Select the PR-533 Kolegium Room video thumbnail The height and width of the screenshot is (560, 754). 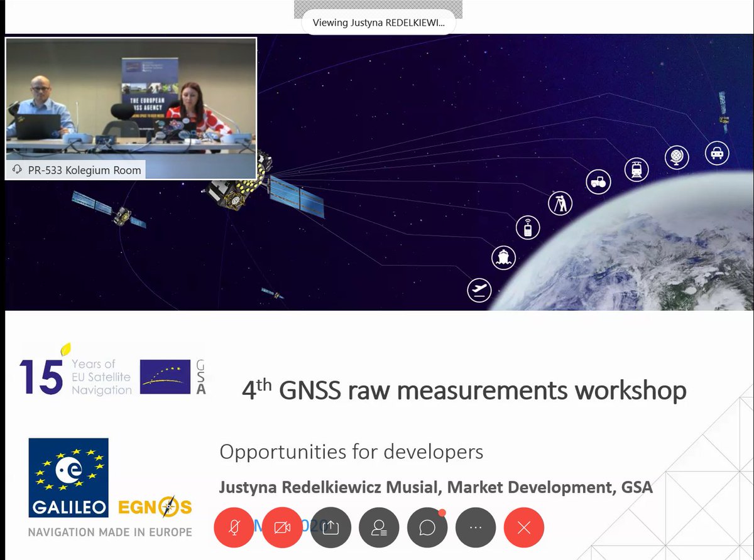point(131,109)
